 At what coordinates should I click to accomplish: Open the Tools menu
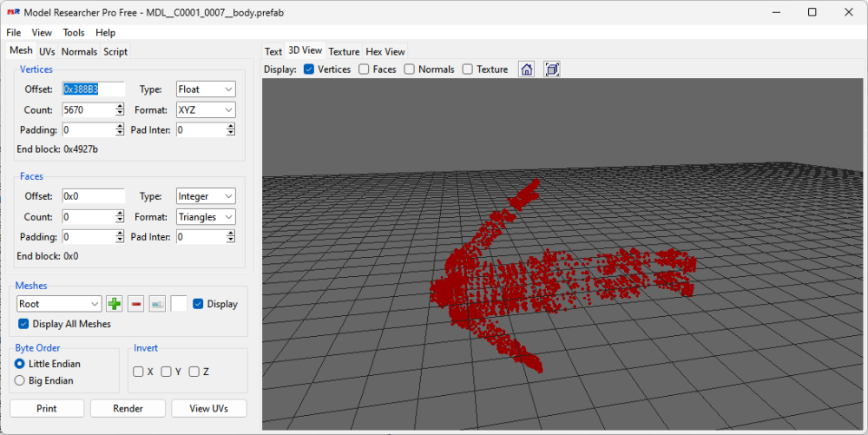[x=74, y=33]
